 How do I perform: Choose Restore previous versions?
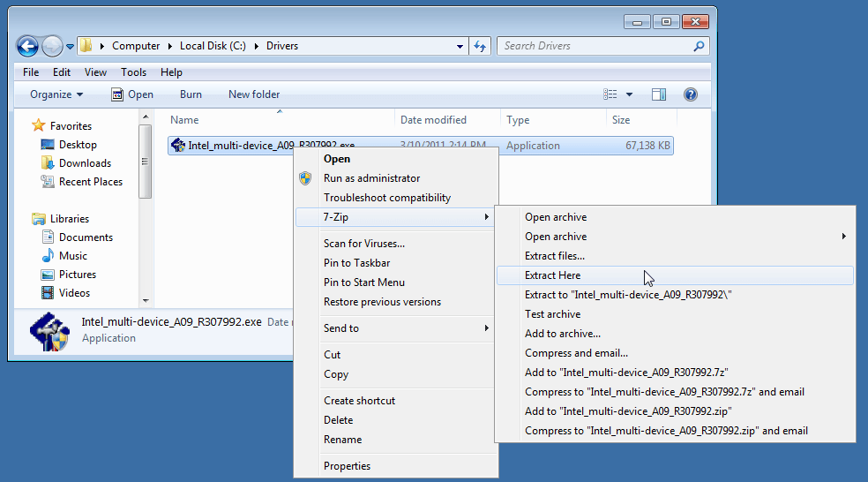[x=396, y=302]
